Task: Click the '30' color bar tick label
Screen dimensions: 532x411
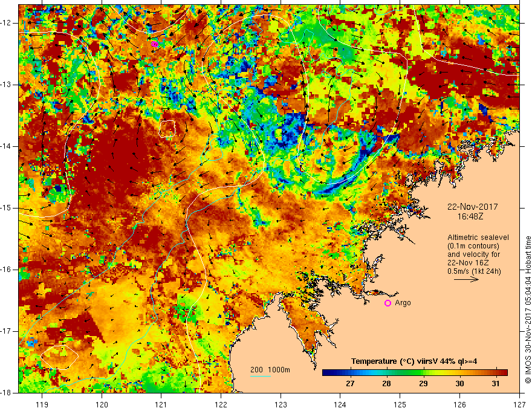Action: coord(459,384)
